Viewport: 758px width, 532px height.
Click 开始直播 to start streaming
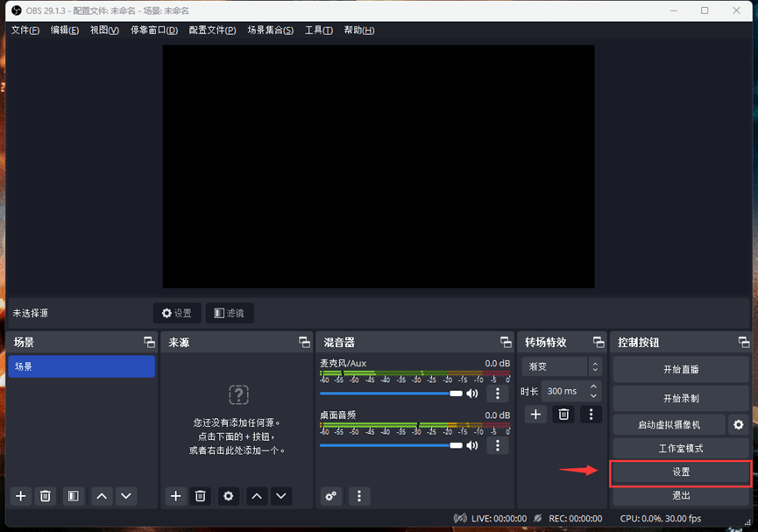point(681,370)
